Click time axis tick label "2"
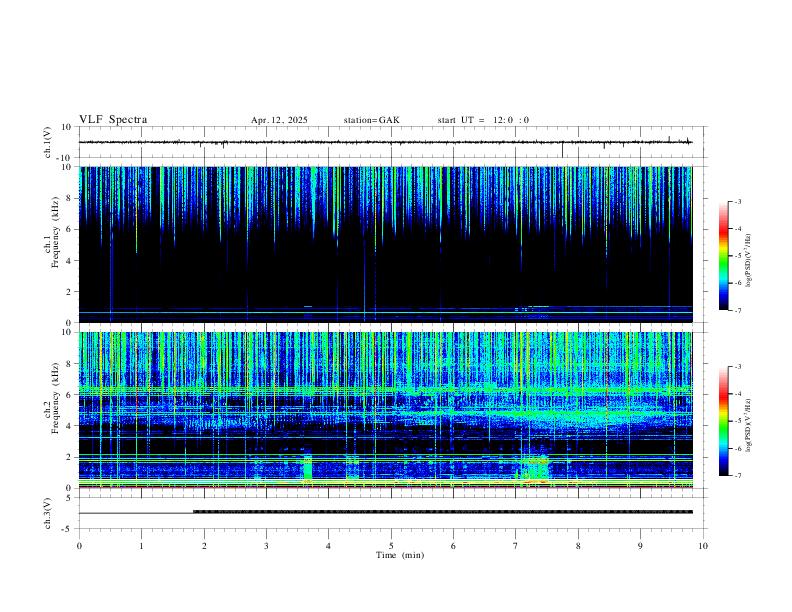This screenshot has height=612, width=792. (x=204, y=546)
